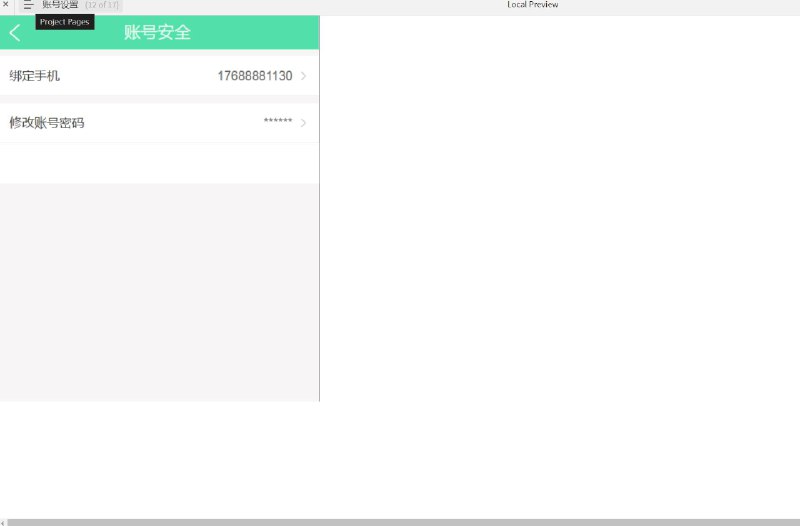Click the (12 of 17) page counter
The image size is (800, 526).
(102, 5)
